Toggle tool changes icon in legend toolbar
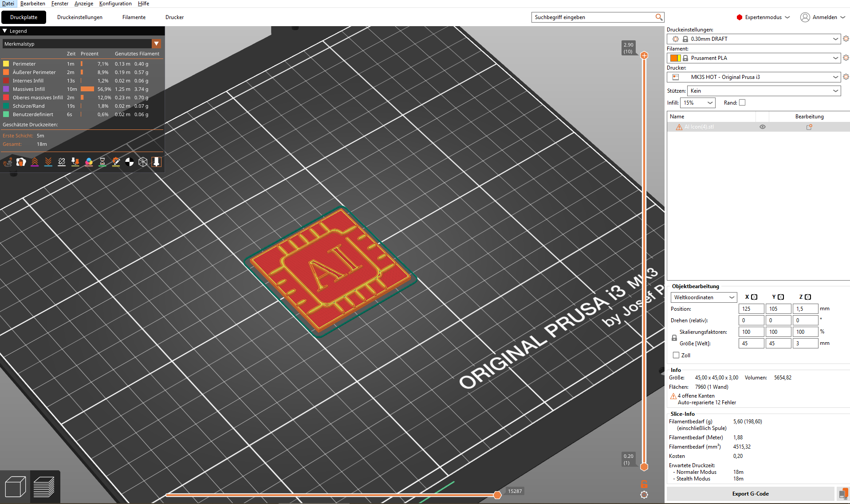This screenshot has height=504, width=850. point(75,162)
